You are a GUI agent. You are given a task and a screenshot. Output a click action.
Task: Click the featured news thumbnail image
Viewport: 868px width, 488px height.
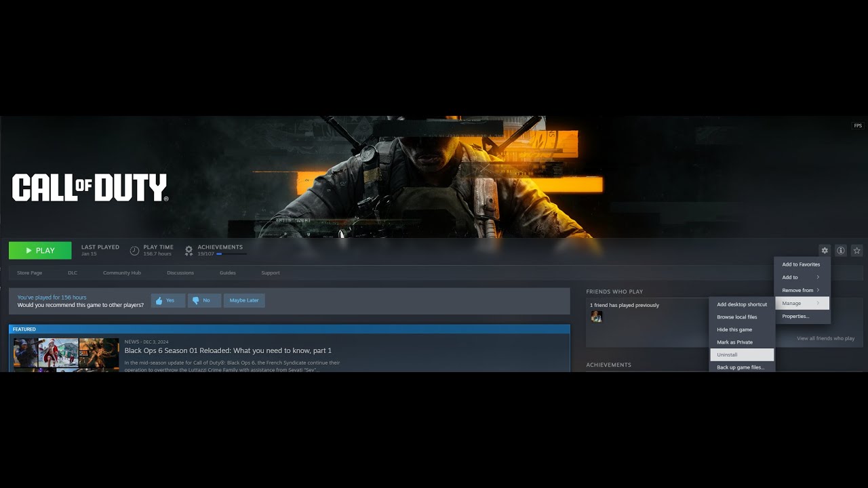coord(66,354)
